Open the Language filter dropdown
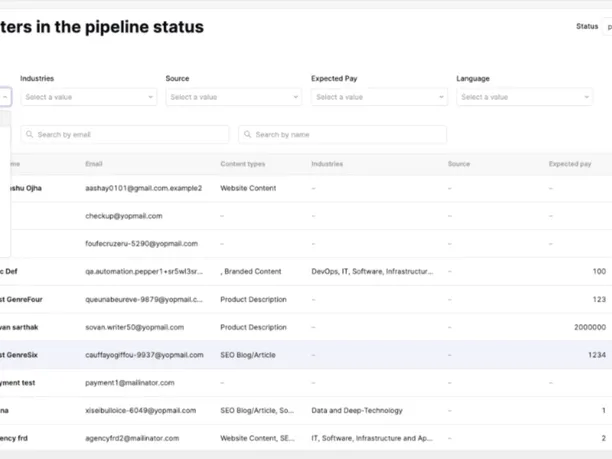This screenshot has width=612, height=459. click(525, 97)
